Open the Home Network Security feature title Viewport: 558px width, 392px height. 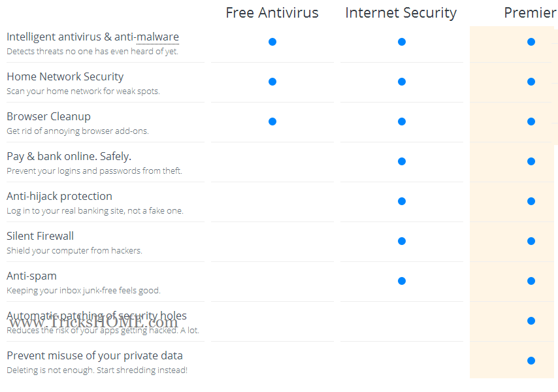pyautogui.click(x=65, y=76)
